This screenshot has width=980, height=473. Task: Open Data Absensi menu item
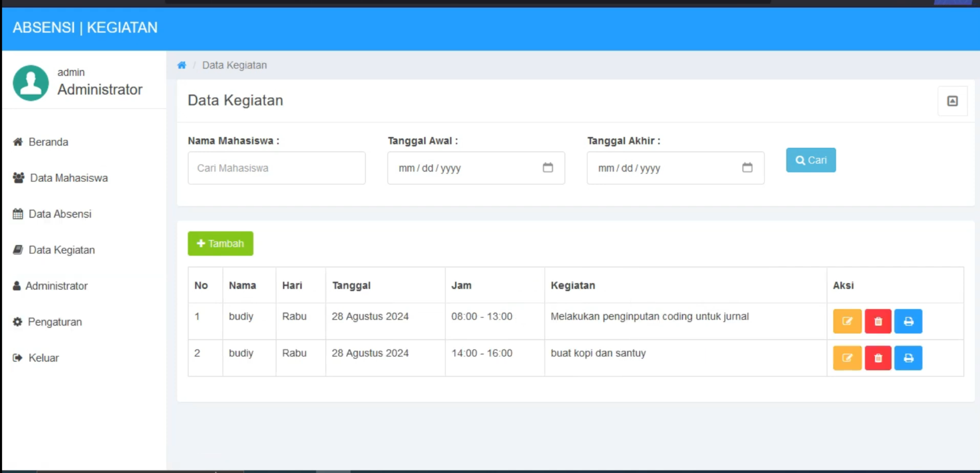pos(52,214)
